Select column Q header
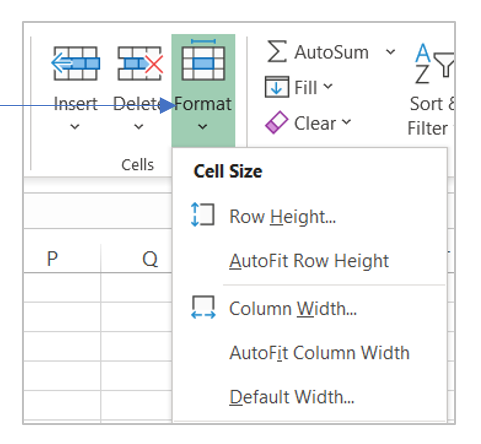Image resolution: width=481 pixels, height=444 pixels. pos(136,259)
